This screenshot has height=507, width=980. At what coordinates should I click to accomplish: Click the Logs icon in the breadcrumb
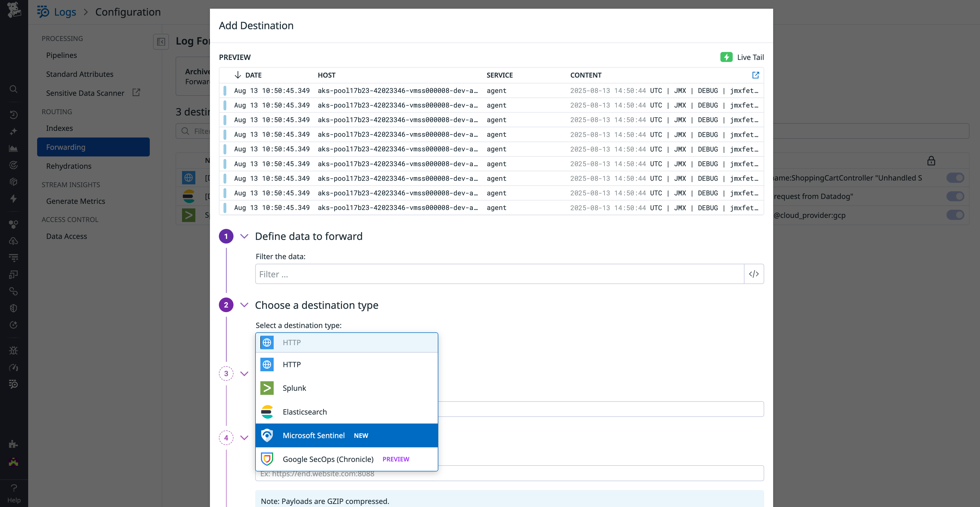[x=43, y=12]
